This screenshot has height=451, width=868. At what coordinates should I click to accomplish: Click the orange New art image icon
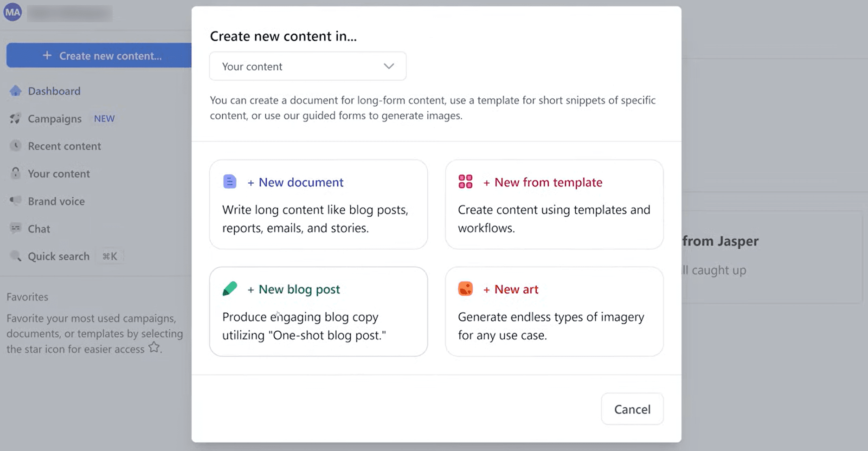[465, 289]
